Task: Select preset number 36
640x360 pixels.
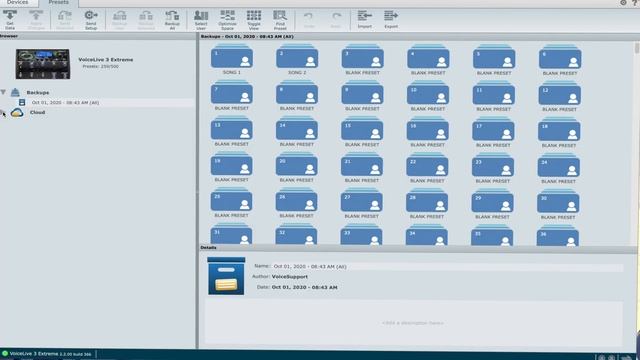Action: [x=558, y=236]
